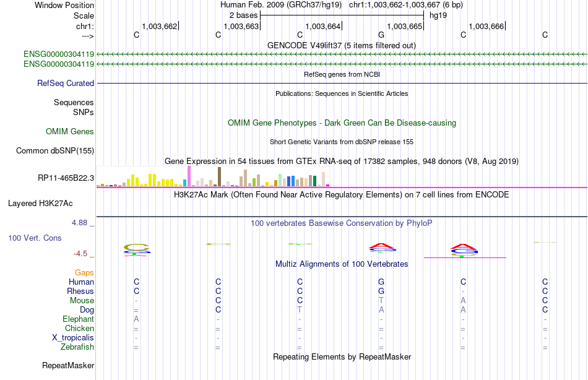Open the RefSeq Curated track label
The image size is (588, 380).
click(65, 84)
